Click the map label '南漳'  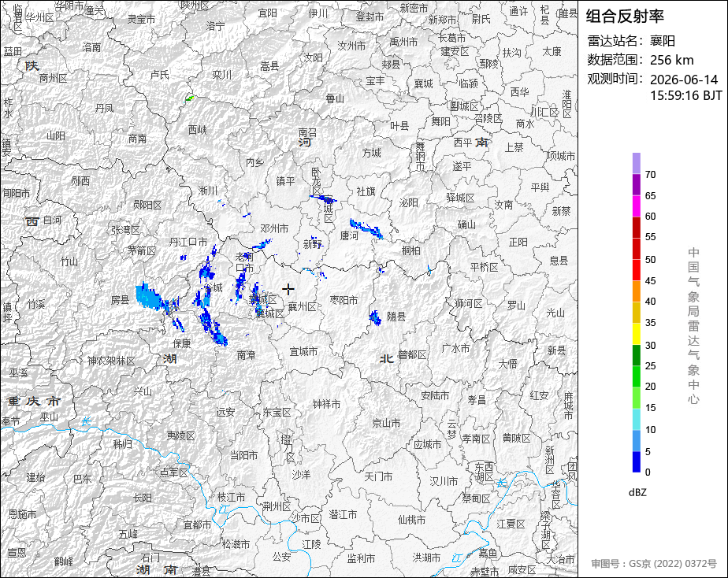click(246, 355)
